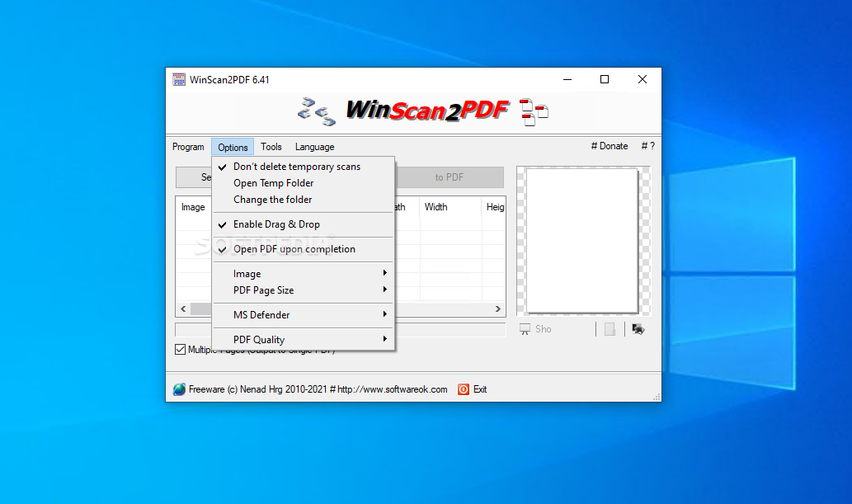852x504 pixels.
Task: Expand the MS Defender submenu
Action: pyautogui.click(x=304, y=315)
